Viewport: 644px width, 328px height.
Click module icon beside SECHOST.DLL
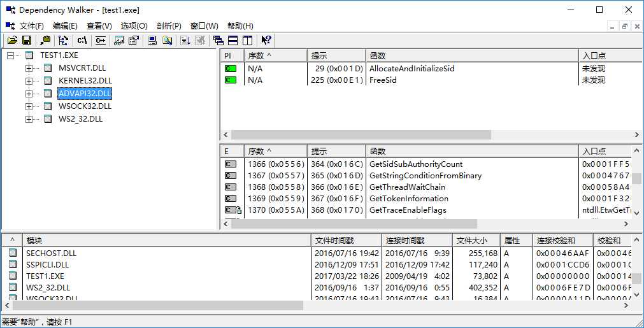pyautogui.click(x=13, y=253)
